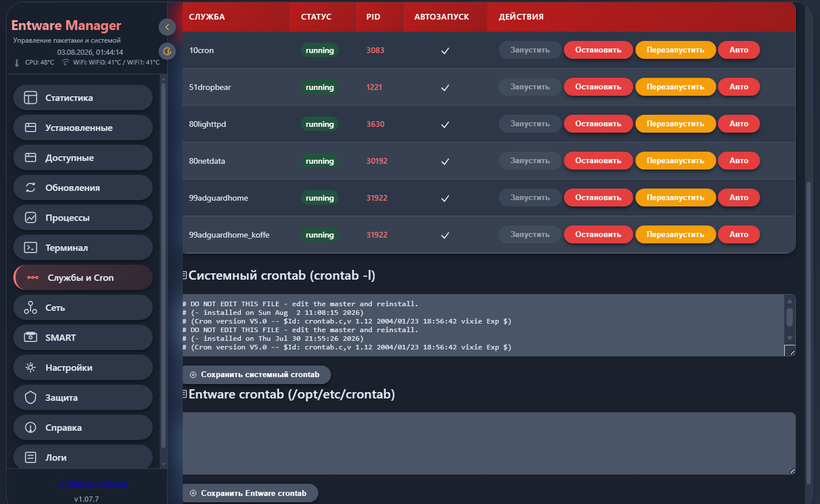Click Авто for 51dropbear

[739, 87]
